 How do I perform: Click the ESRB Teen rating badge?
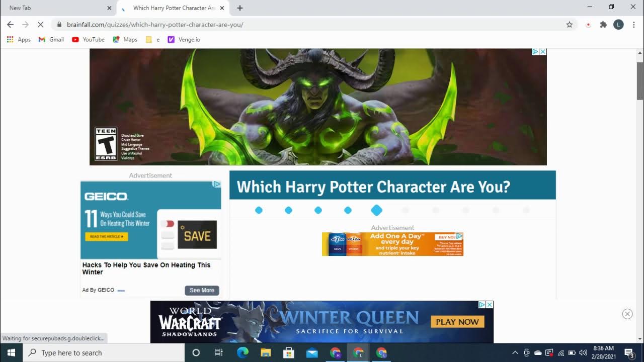106,144
